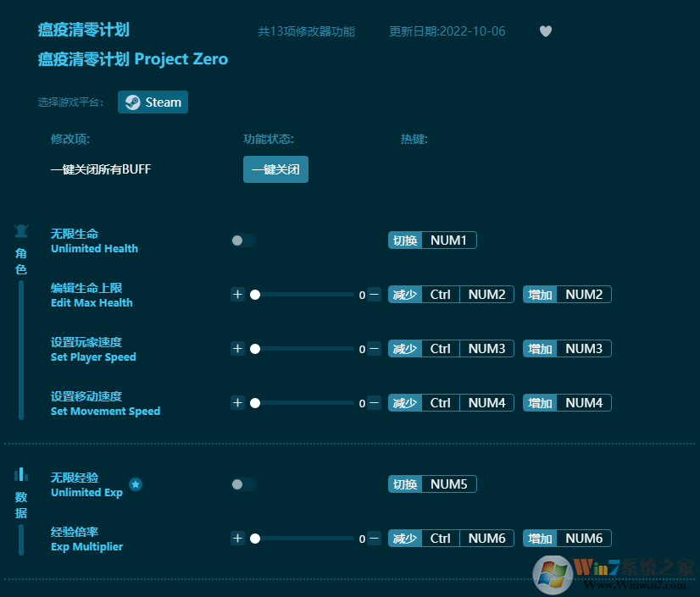This screenshot has width=700, height=597.
Task: Open the 瘟疫清零计划 title link
Action: click(x=83, y=29)
